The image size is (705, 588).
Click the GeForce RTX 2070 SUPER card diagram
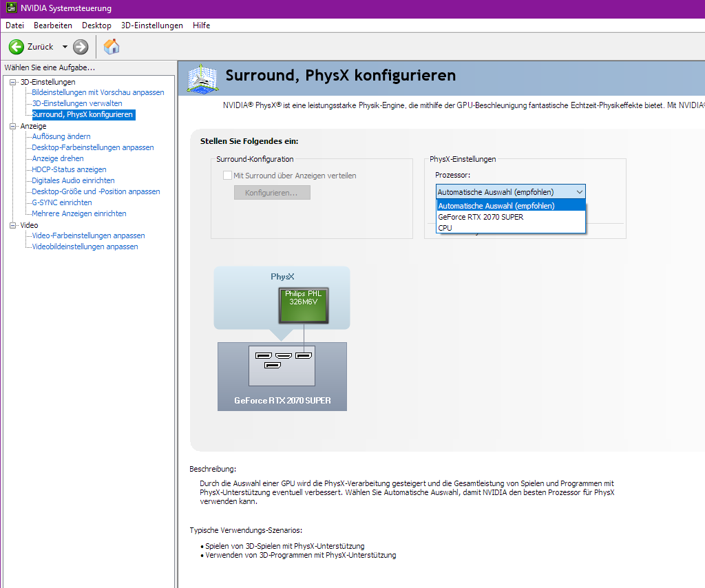282,376
